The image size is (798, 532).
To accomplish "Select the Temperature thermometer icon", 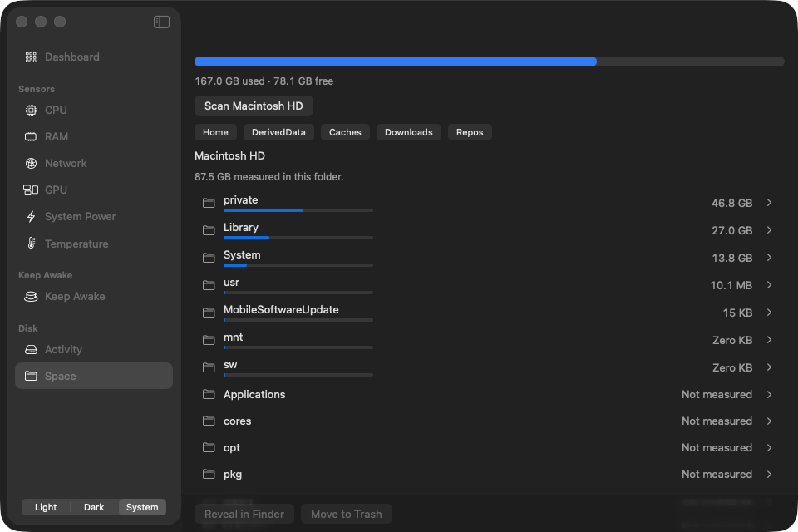I will click(32, 244).
